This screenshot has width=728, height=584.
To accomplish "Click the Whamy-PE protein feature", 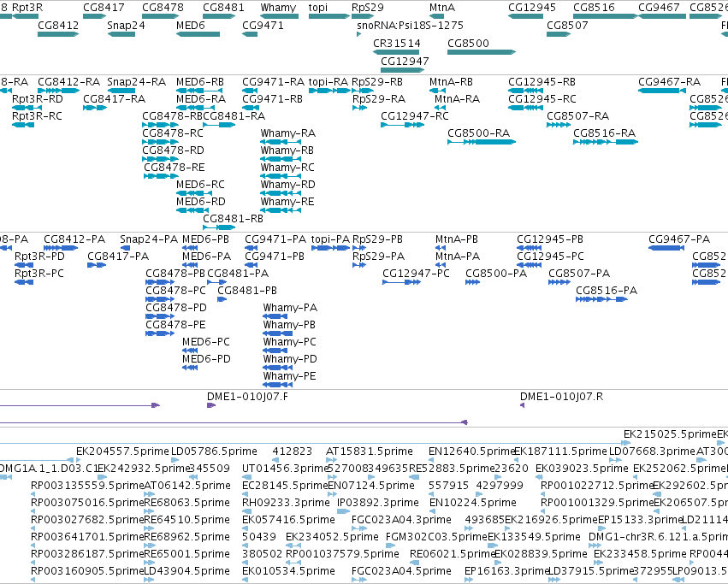I will coord(278,385).
